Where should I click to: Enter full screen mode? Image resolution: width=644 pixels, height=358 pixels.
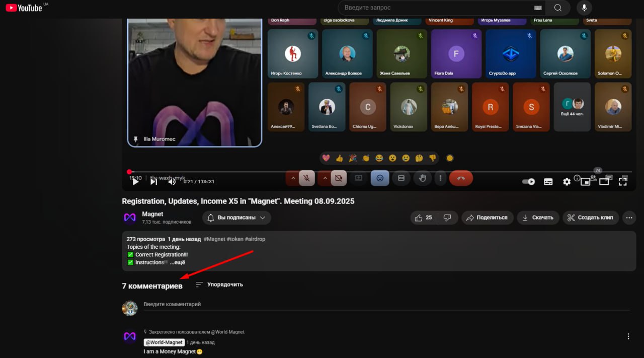[622, 182]
